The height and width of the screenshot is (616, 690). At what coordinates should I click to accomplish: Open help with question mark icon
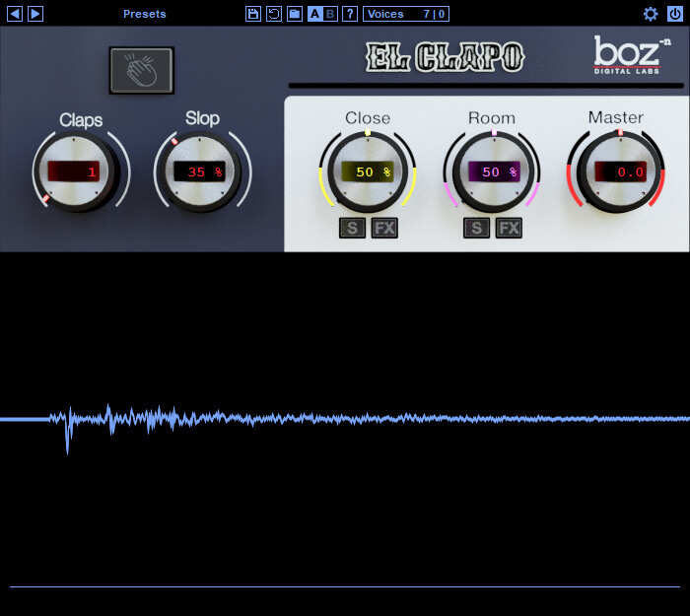[350, 14]
